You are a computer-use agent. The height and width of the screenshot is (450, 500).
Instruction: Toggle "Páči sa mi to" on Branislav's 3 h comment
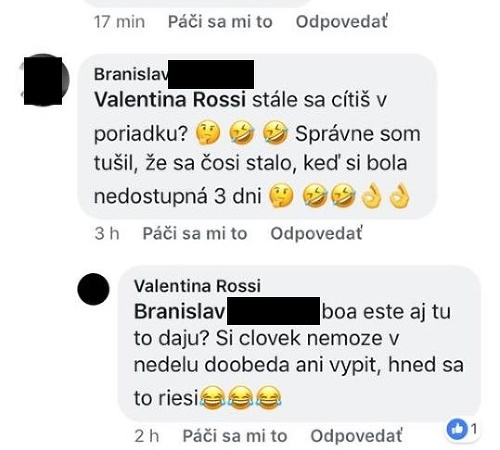195,233
